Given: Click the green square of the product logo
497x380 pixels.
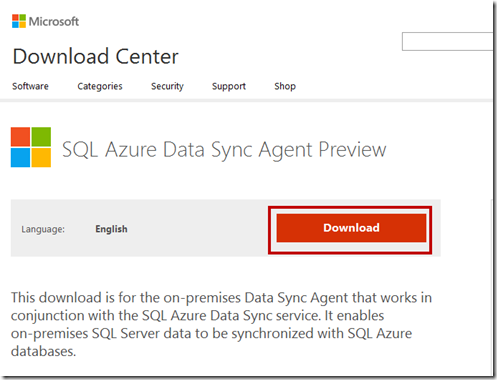Looking at the screenshot, I should [41, 137].
